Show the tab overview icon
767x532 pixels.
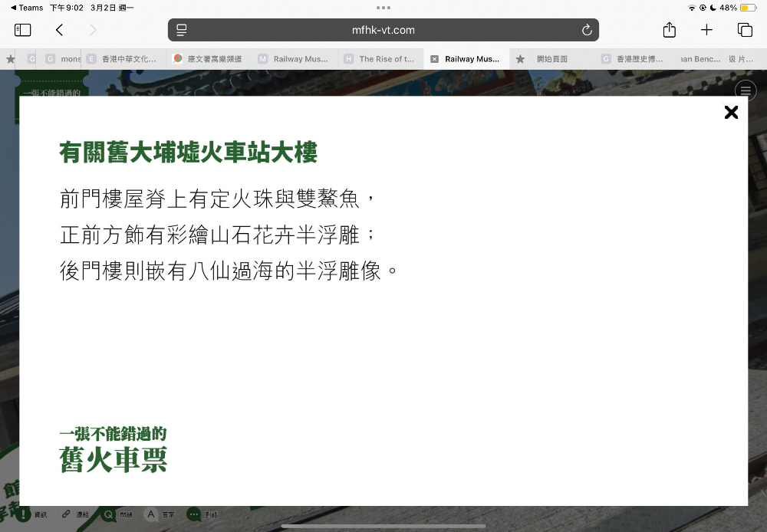click(745, 30)
